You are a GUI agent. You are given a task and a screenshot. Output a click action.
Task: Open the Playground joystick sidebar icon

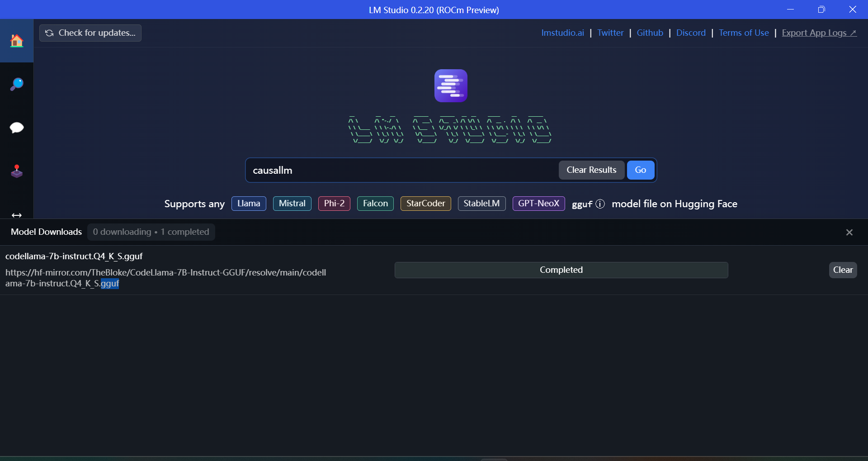pyautogui.click(x=17, y=171)
